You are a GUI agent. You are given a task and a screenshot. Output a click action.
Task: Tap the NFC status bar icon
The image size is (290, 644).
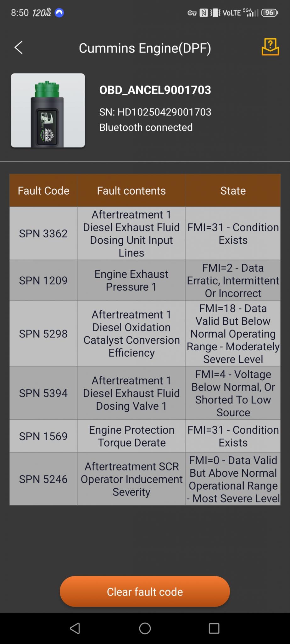coord(204,13)
